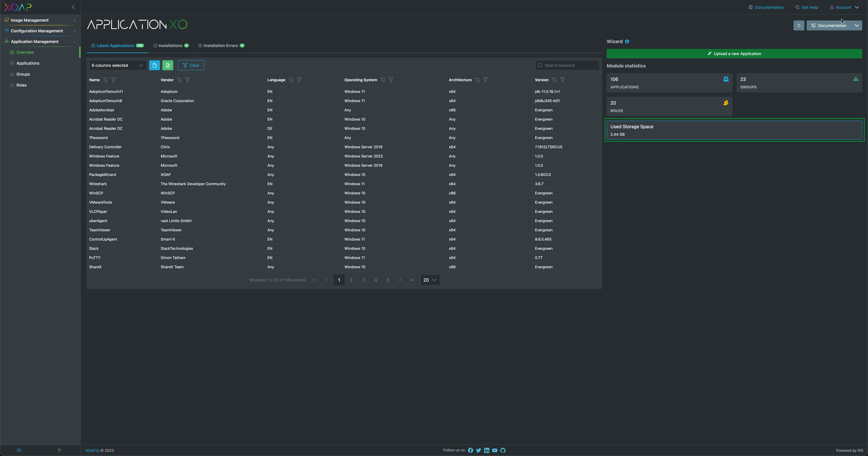The width and height of the screenshot is (868, 456).
Task: Go to page 4 of the table
Action: [x=376, y=280]
